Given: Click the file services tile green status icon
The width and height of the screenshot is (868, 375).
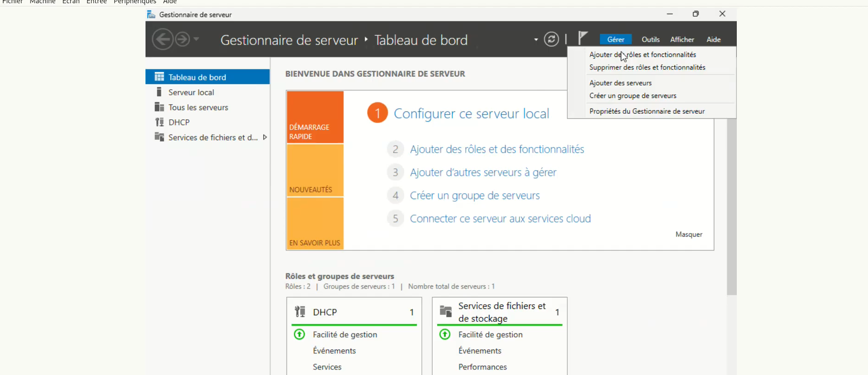Looking at the screenshot, I should (445, 334).
